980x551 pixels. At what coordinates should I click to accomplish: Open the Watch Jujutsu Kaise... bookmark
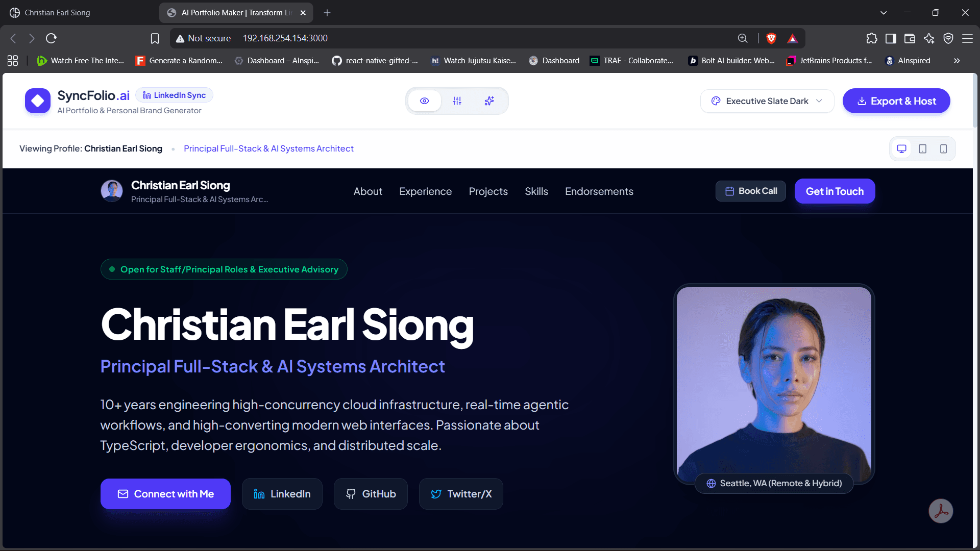pyautogui.click(x=473, y=61)
